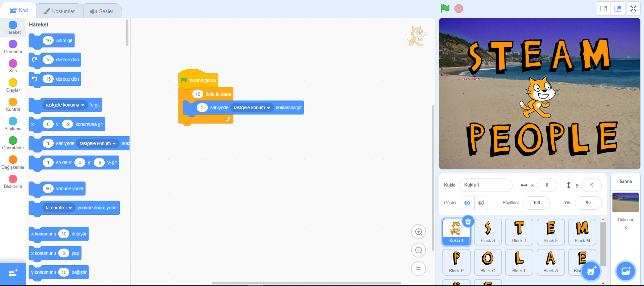Select the Ses block category
644x286 pixels.
tap(13, 66)
